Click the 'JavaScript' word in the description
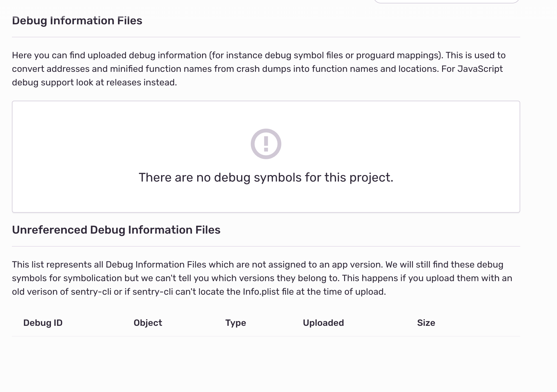Viewport: 557px width, 392px height. point(480,69)
